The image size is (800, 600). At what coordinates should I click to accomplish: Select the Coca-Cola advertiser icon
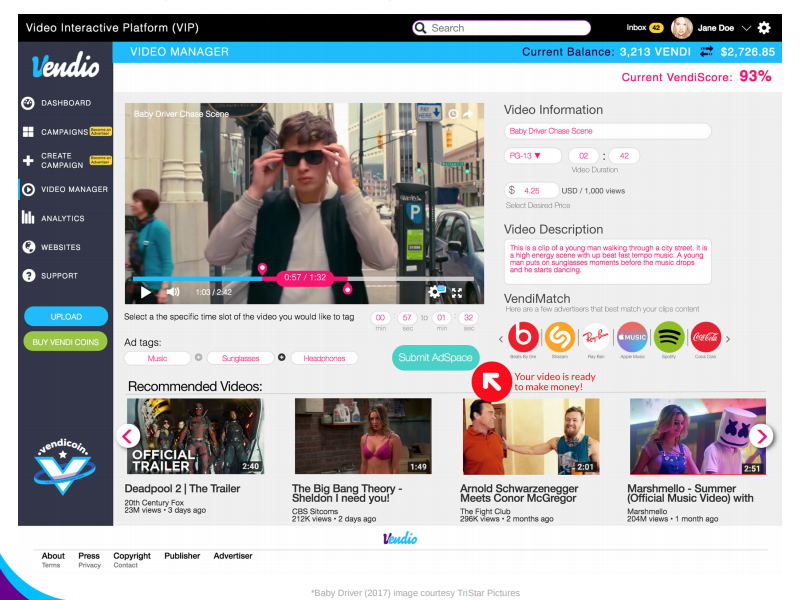click(706, 337)
